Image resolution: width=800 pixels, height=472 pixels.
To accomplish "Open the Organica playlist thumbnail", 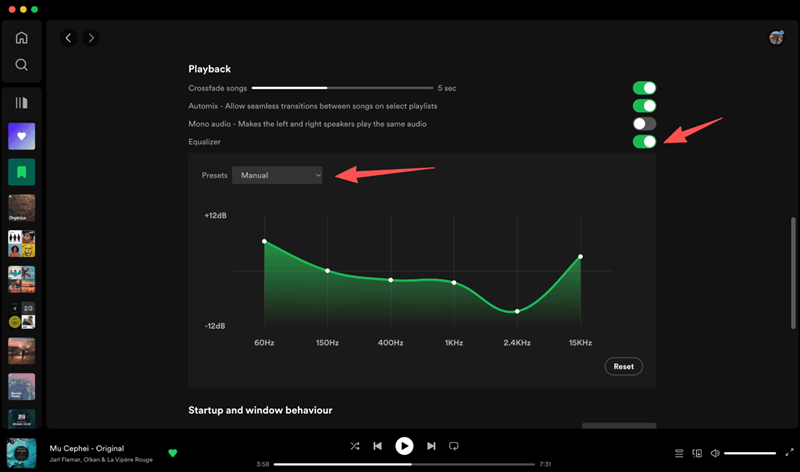I will coord(21,208).
